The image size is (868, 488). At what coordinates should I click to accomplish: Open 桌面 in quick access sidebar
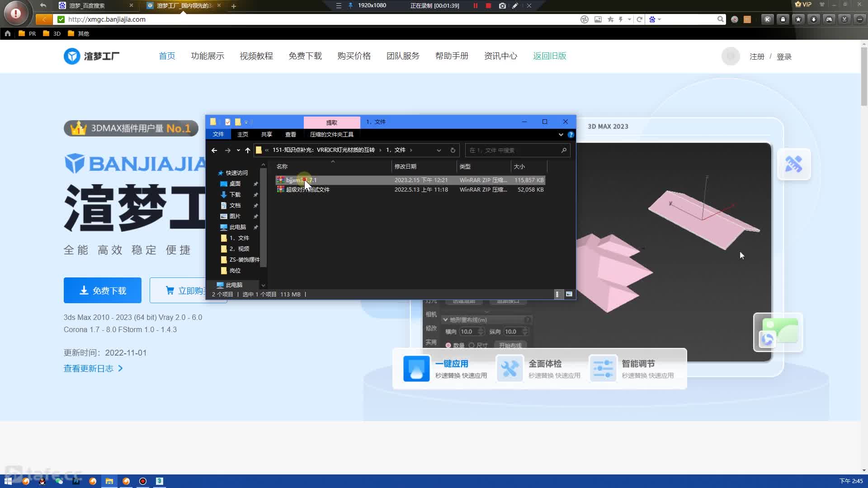coord(235,184)
